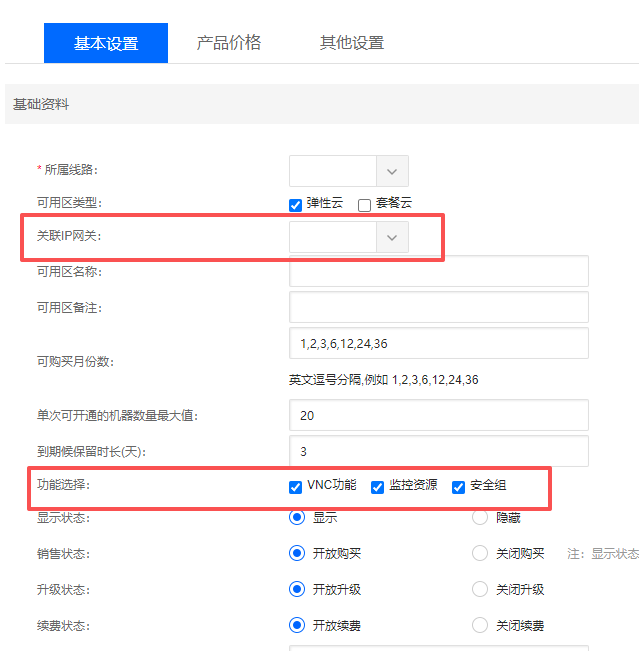The height and width of the screenshot is (651, 639).
Task: Select the max machine quantity field showing 20
Action: (438, 415)
